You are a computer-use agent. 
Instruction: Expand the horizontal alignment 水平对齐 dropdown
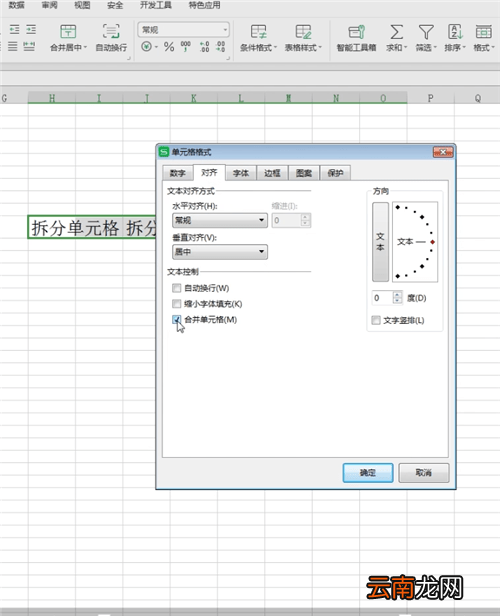(x=220, y=220)
